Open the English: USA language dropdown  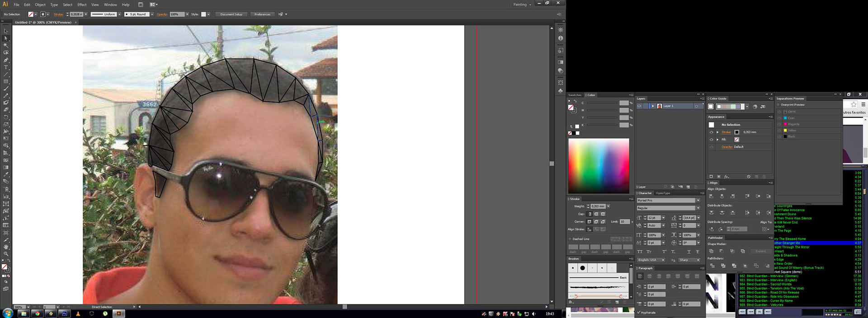651,260
